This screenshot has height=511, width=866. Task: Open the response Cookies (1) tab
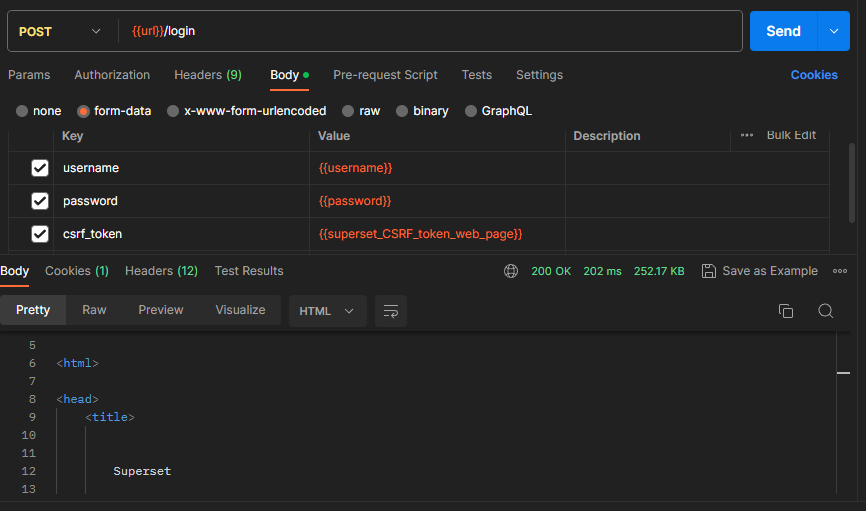tap(77, 271)
